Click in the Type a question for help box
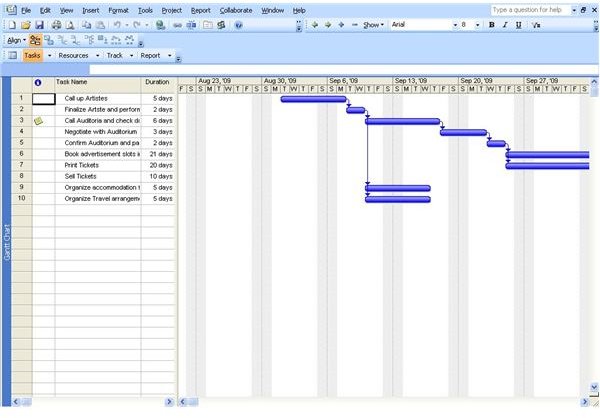600x418 pixels. (x=531, y=10)
